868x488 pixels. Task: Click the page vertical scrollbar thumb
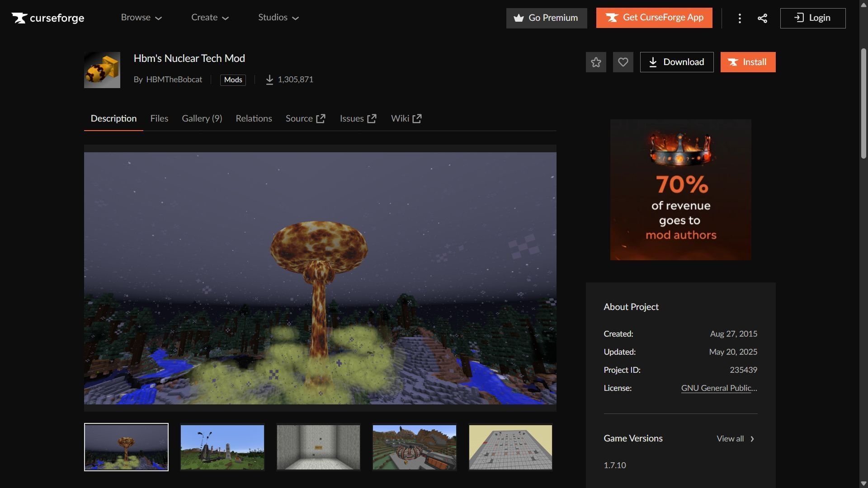point(863,103)
